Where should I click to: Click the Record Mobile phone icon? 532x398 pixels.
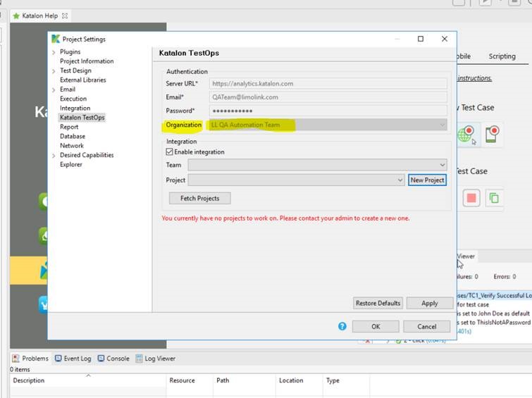click(492, 135)
